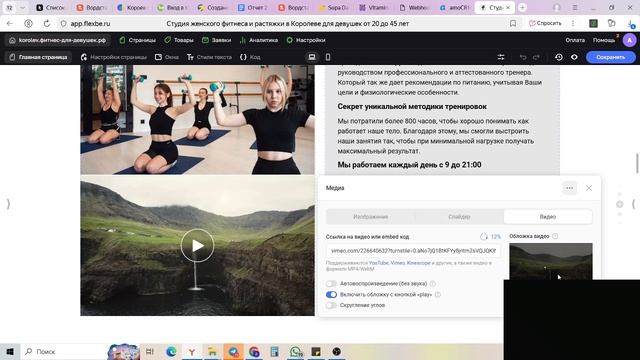Open the Заявки section
This screenshot has height=360, width=640.
pyautogui.click(x=216, y=40)
